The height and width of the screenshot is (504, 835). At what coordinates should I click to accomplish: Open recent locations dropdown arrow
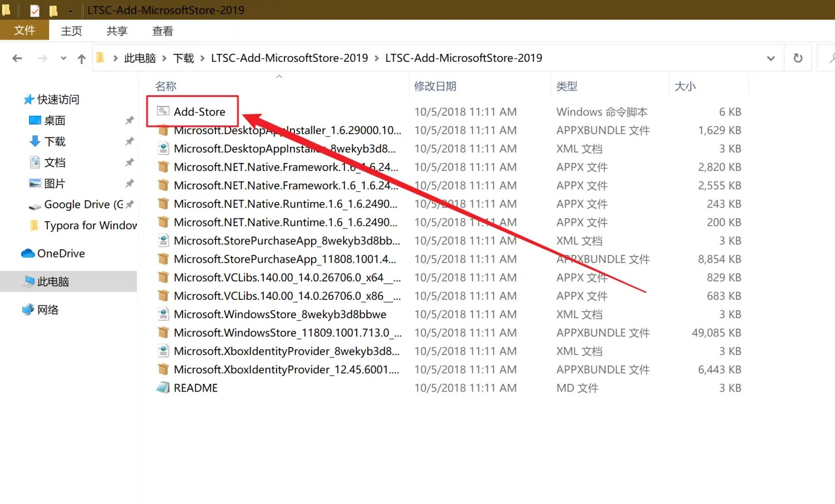click(63, 58)
